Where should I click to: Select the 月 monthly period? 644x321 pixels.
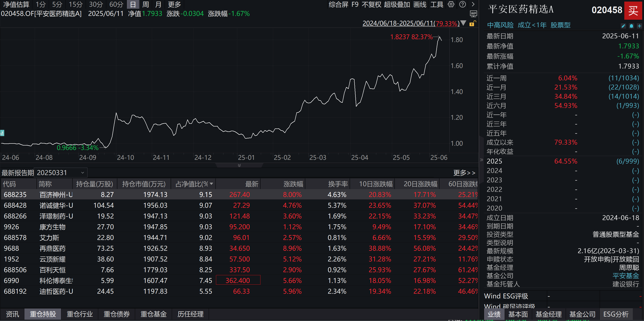point(158,4)
